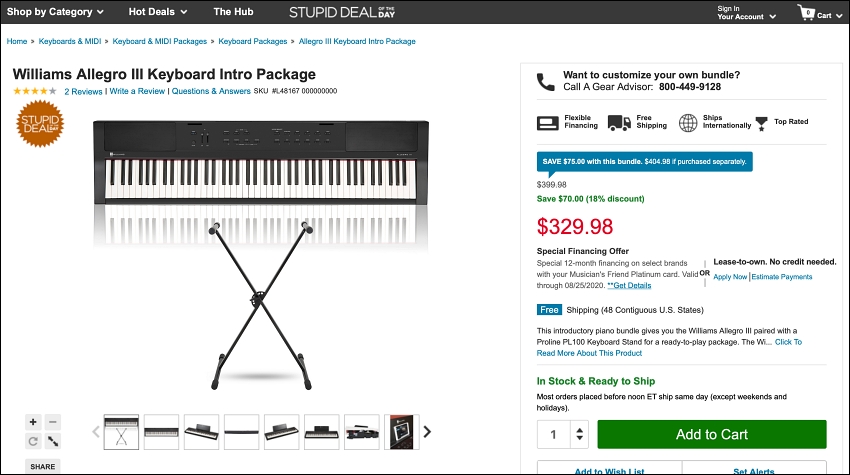850x475 pixels.
Task: Click the Ships Internationally globe icon
Action: pos(688,123)
